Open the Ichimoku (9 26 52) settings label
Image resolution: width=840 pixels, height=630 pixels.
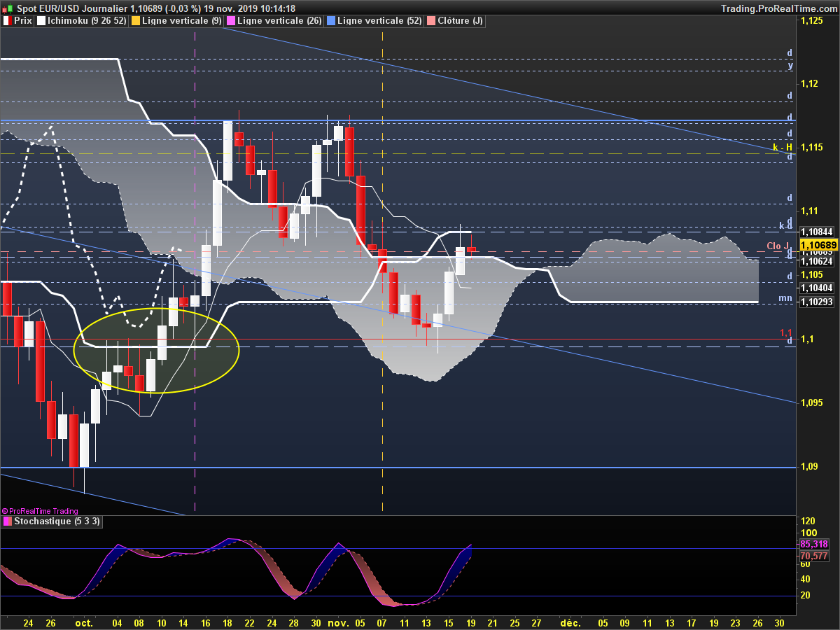pos(87,21)
